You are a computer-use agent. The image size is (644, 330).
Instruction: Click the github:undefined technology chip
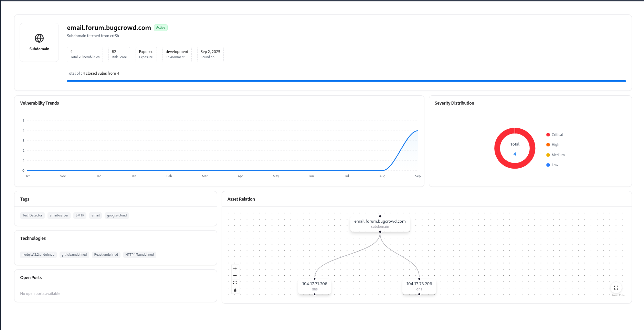click(74, 255)
